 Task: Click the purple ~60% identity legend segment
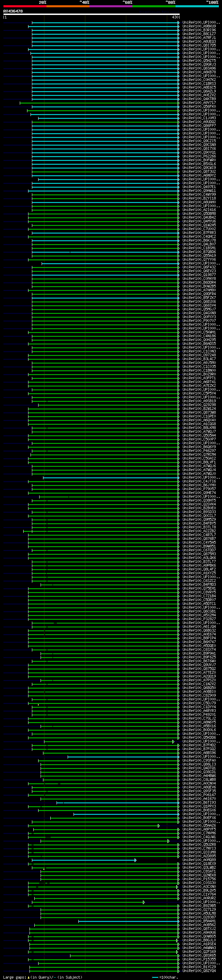click(111, 7)
